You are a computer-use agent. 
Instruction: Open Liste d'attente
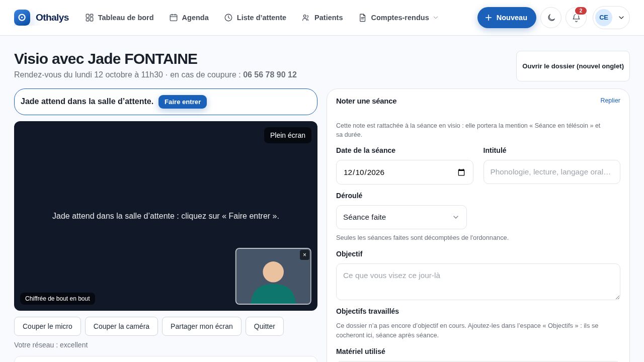tap(255, 18)
